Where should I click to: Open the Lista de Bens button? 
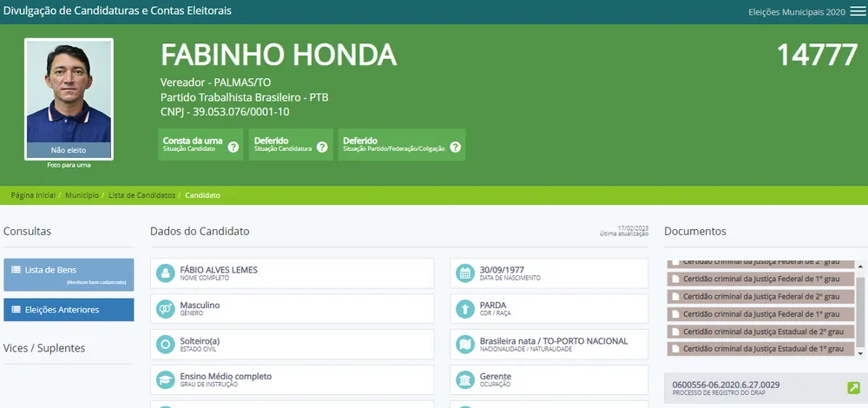[69, 274]
